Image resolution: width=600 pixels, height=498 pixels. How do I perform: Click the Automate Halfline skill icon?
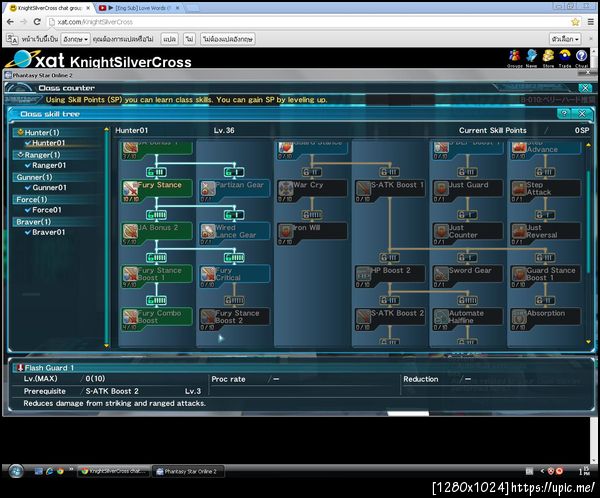[441, 317]
